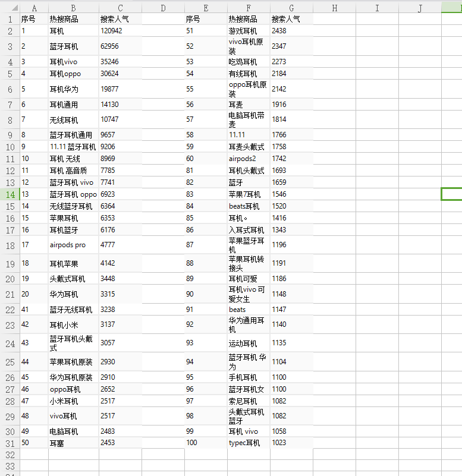
Task: Select column G header
Action: point(291,8)
